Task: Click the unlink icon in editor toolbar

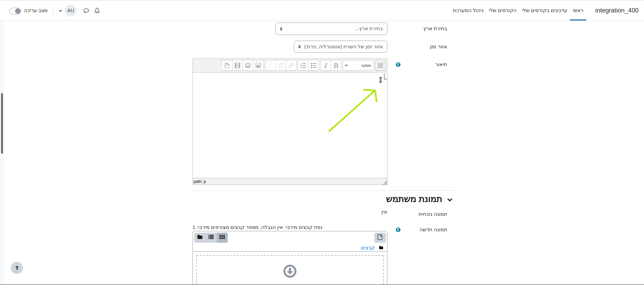Action: (281, 65)
